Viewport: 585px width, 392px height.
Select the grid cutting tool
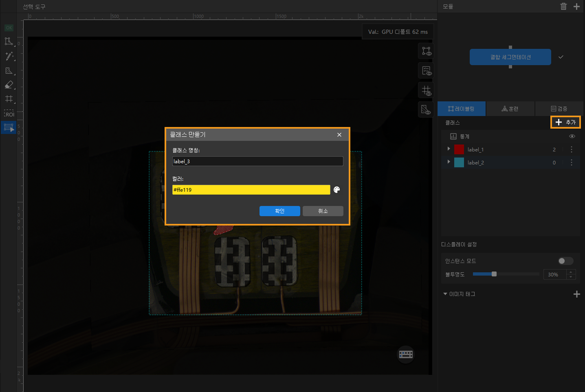coord(9,99)
